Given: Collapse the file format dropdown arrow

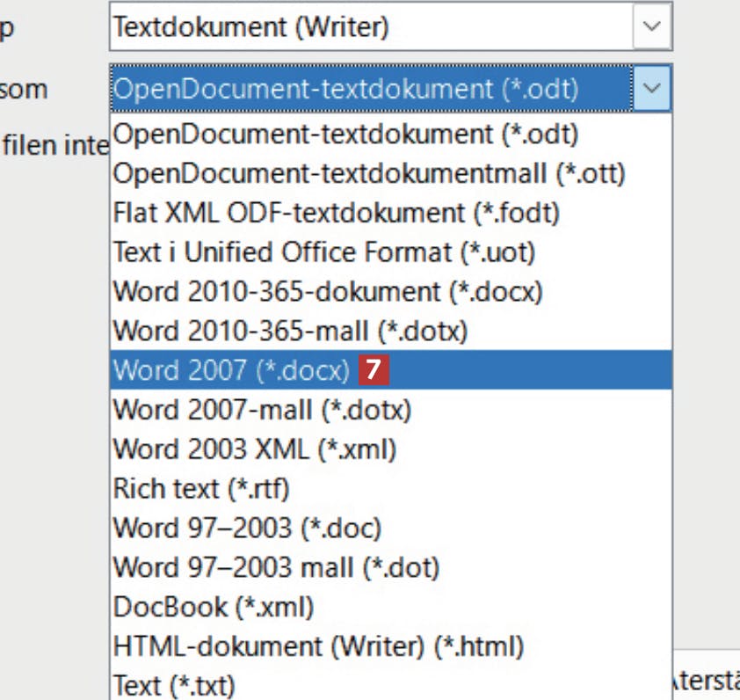Looking at the screenshot, I should (651, 88).
